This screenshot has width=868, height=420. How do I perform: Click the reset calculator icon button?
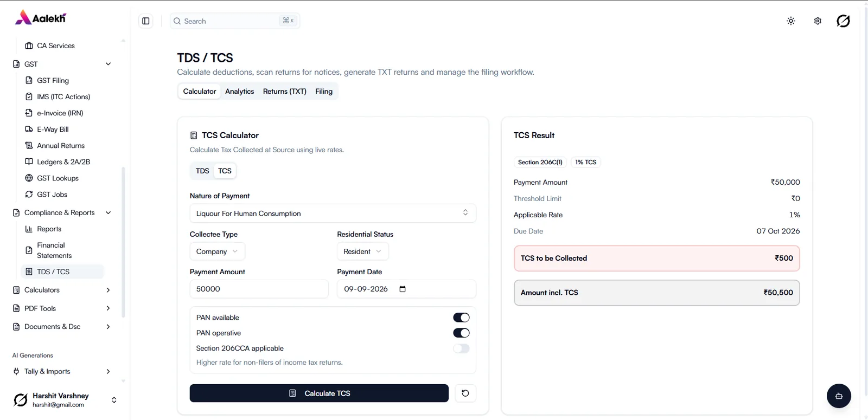coord(465,393)
